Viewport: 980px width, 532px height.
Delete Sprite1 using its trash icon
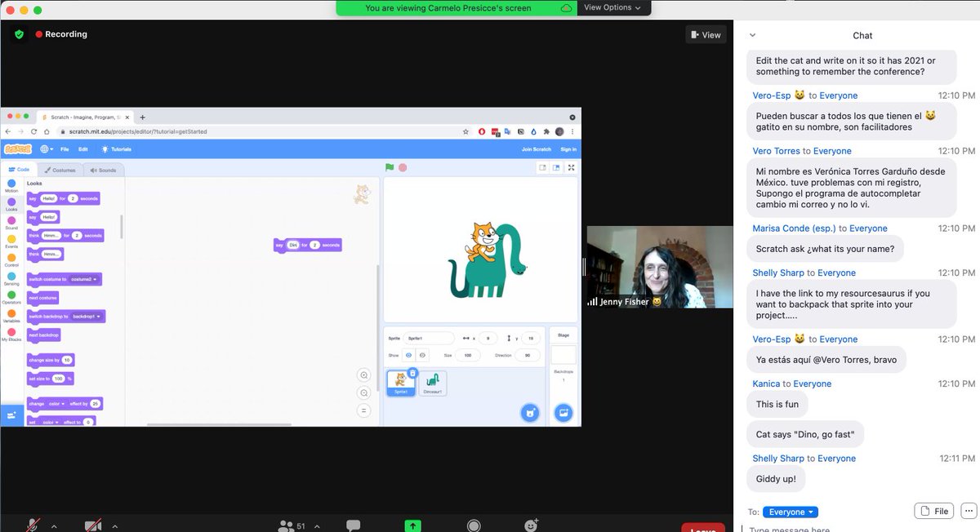(412, 373)
